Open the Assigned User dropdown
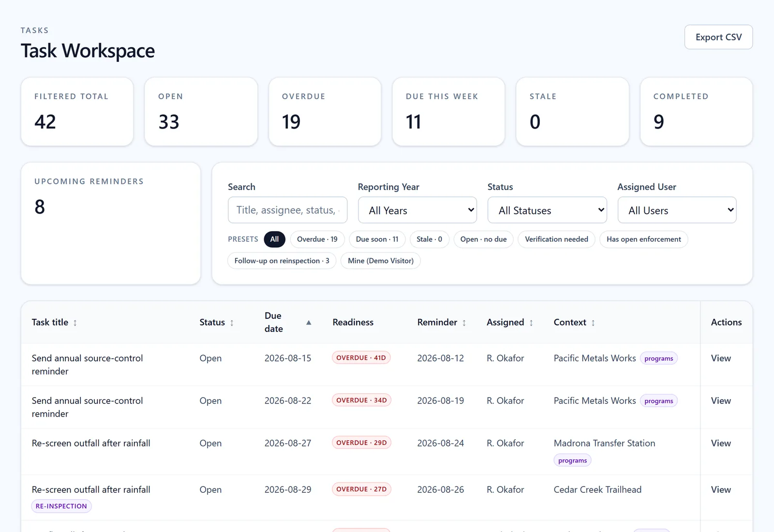 pyautogui.click(x=677, y=210)
